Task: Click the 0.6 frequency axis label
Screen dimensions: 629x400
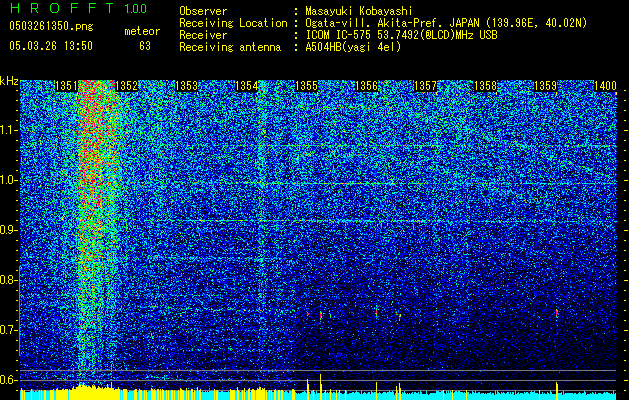Action: click(9, 380)
